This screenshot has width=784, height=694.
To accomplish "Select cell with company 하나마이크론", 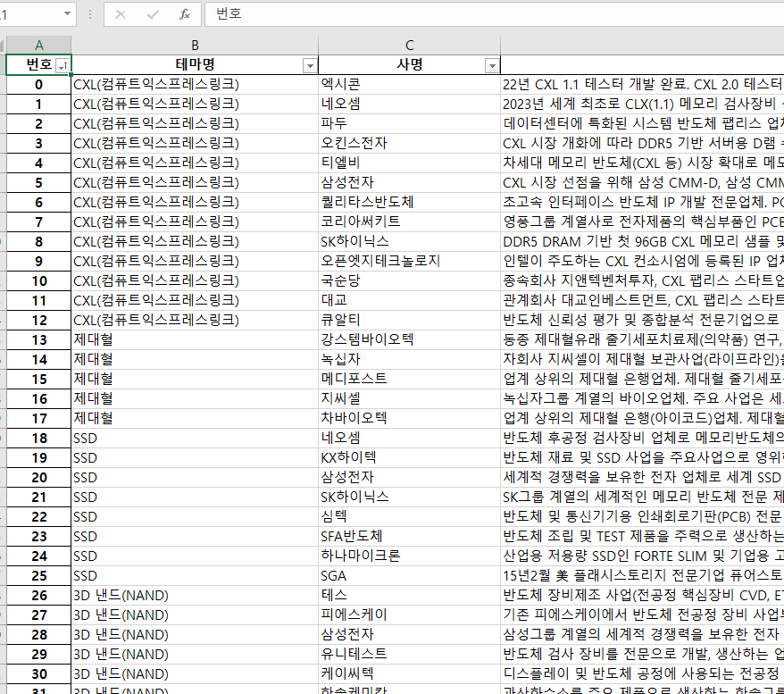I will pyautogui.click(x=409, y=556).
